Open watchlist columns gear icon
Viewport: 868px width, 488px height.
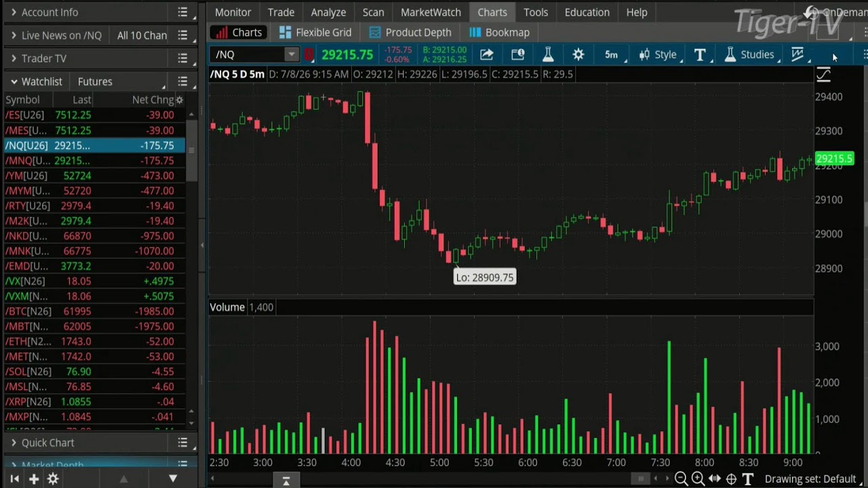(180, 100)
